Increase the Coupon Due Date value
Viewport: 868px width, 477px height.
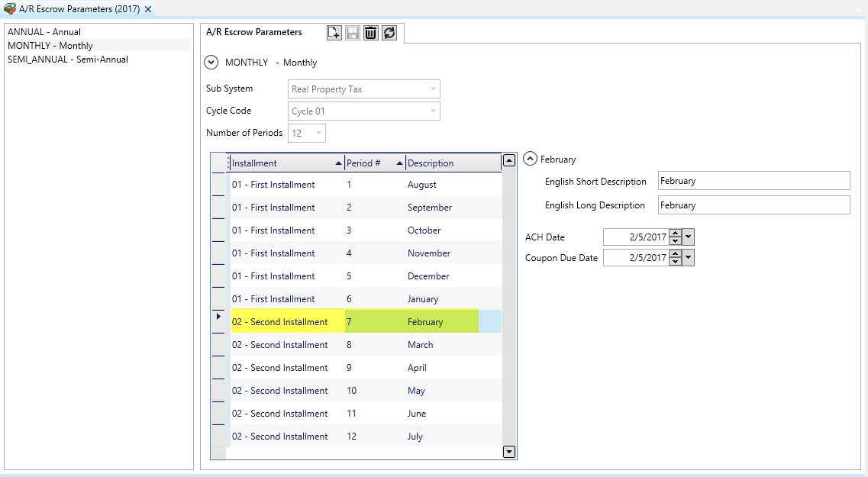pyautogui.click(x=675, y=254)
